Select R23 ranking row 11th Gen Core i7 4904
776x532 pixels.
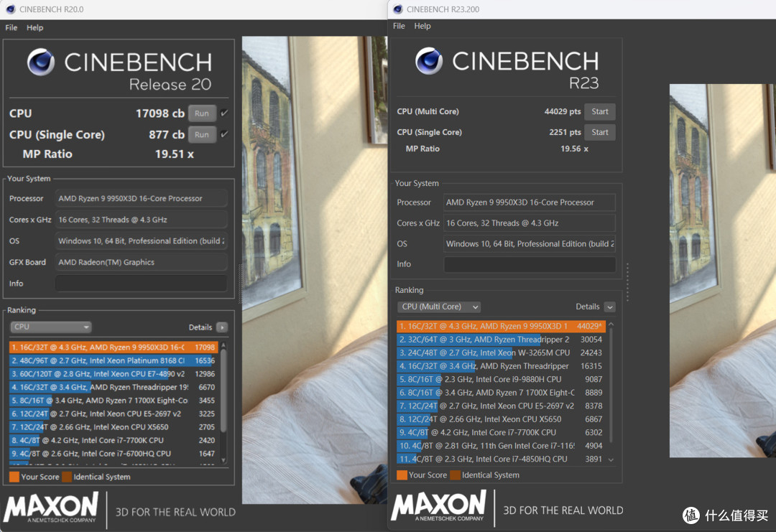click(x=501, y=446)
